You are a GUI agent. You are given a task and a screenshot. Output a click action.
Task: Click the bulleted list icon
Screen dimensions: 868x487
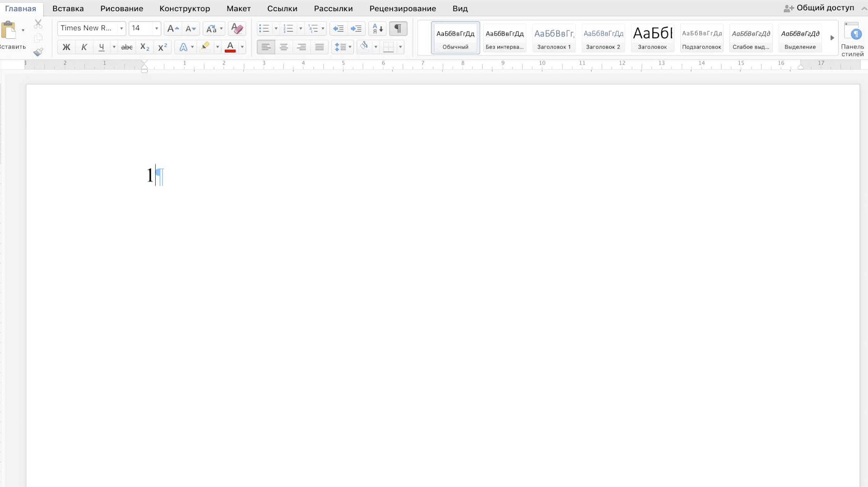tap(264, 28)
